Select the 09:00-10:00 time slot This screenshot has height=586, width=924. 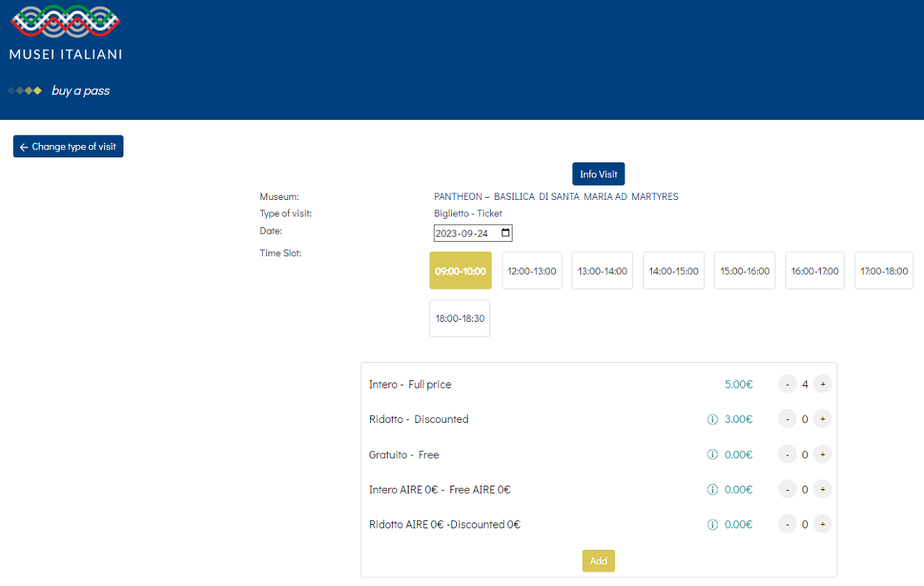point(461,271)
